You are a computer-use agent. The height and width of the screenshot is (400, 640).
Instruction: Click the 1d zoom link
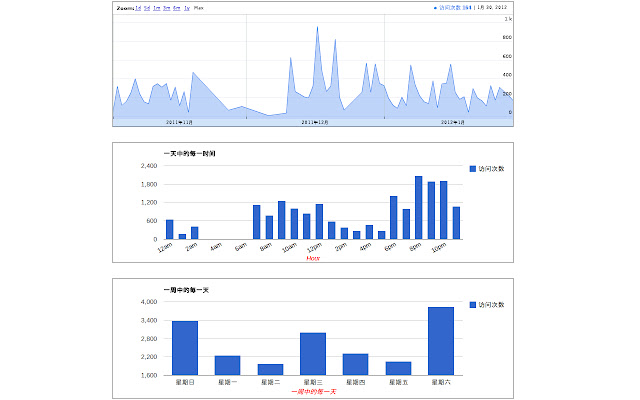[138, 7]
